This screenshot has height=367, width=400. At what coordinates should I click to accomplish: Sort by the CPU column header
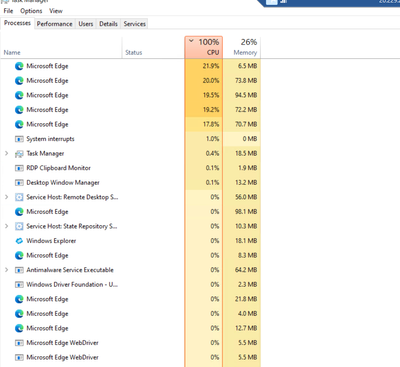coord(203,47)
